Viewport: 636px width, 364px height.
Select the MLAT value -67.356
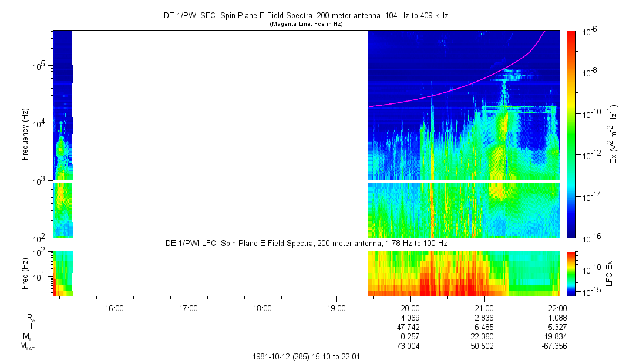558,346
